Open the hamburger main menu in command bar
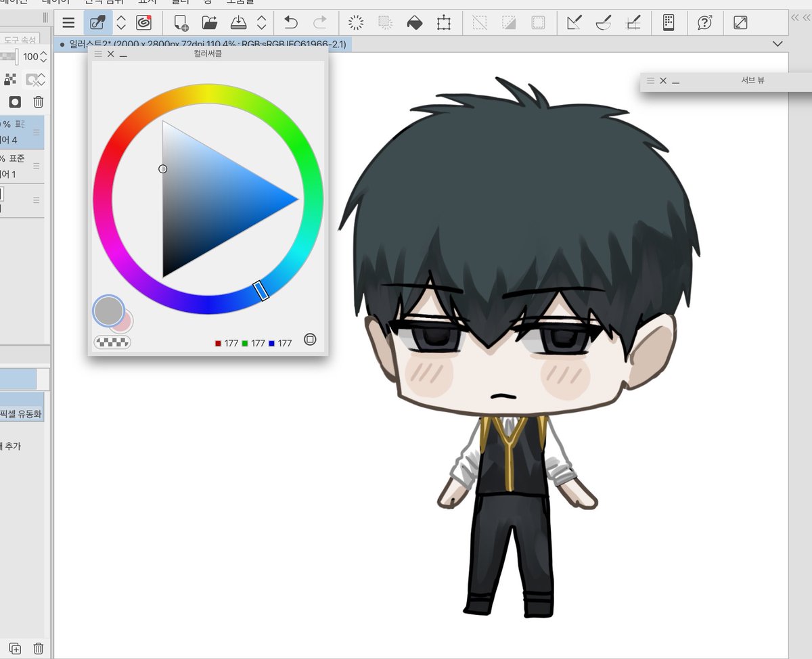This screenshot has width=812, height=659. coord(68,23)
